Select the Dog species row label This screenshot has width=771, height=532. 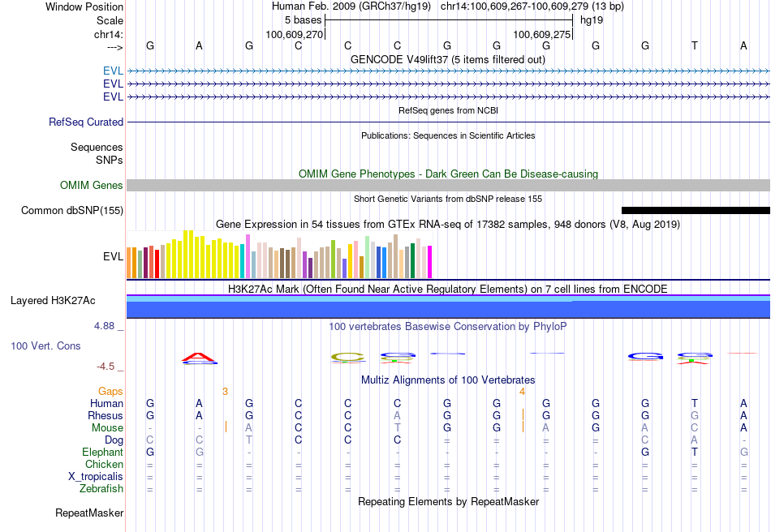[114, 440]
